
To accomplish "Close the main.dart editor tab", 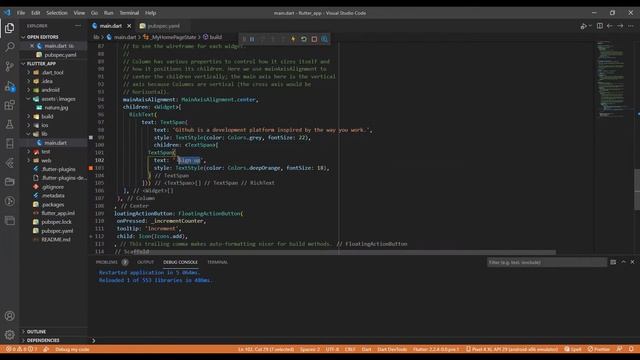I will click(129, 26).
